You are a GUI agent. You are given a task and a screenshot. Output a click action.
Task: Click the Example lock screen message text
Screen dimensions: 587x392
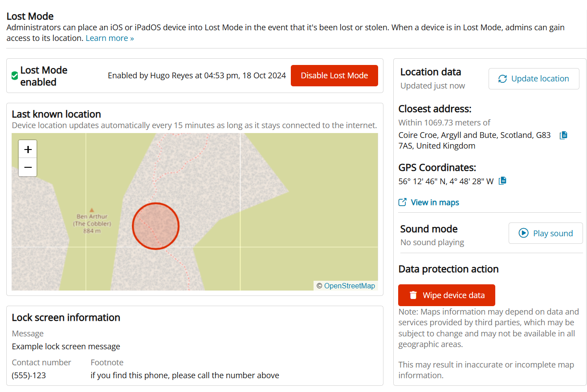pos(66,347)
